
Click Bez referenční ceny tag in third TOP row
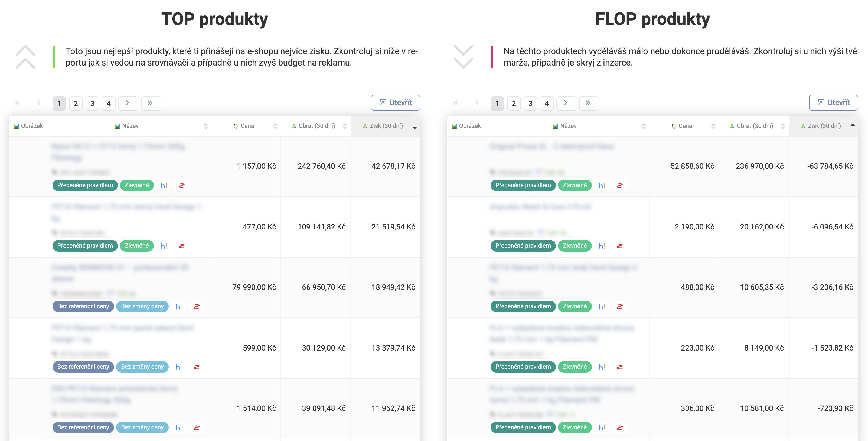(x=83, y=306)
